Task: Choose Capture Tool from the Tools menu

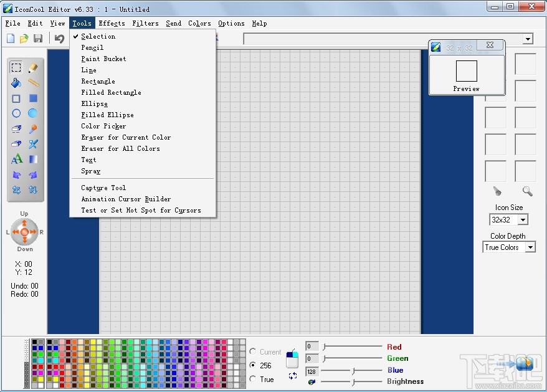Action: [103, 188]
